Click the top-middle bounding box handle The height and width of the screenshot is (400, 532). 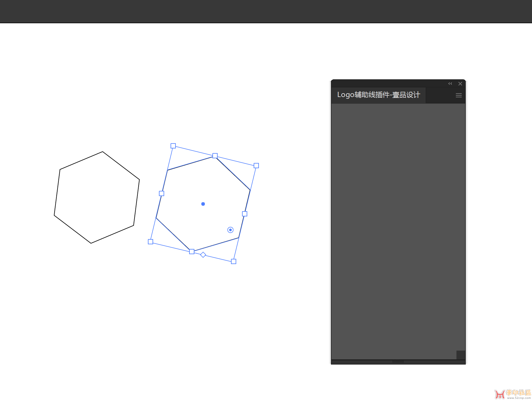coord(215,156)
